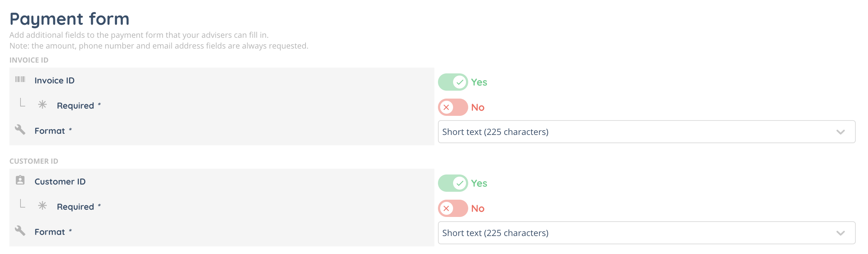Image resolution: width=868 pixels, height=254 pixels.
Task: Click the wrench icon in Customer ID section
Action: point(20,231)
